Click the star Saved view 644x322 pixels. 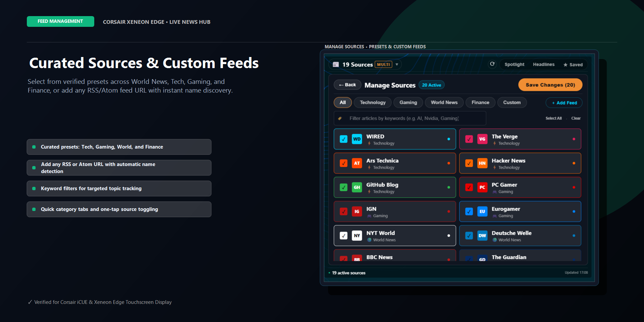click(573, 65)
